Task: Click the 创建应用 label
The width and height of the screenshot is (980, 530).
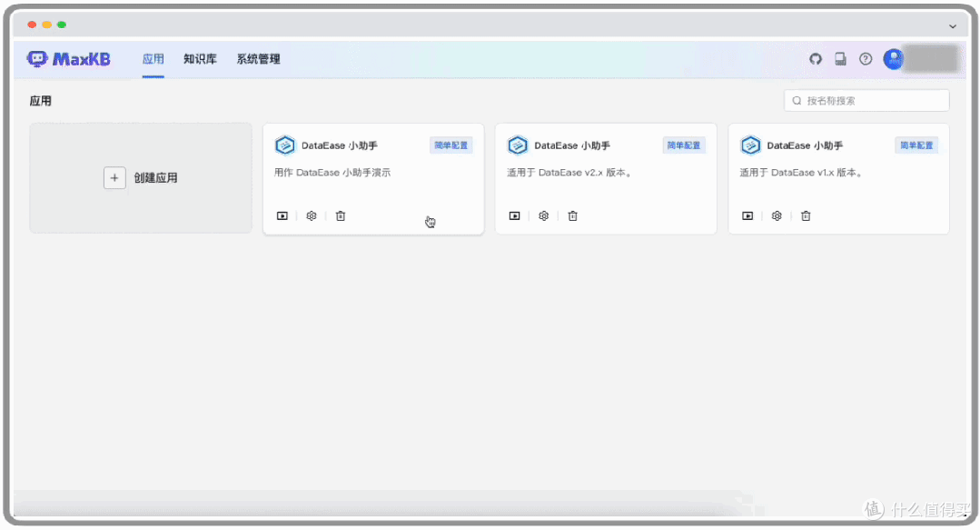Action: 155,177
